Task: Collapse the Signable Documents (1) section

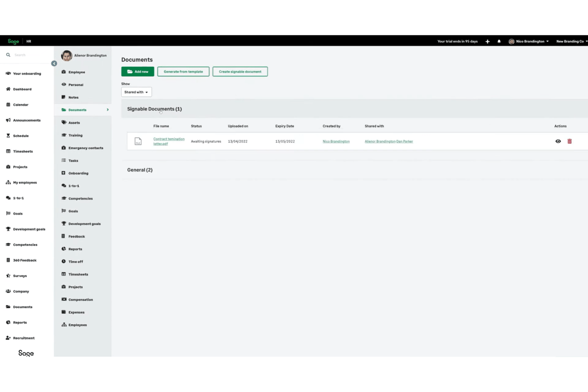Action: point(155,109)
